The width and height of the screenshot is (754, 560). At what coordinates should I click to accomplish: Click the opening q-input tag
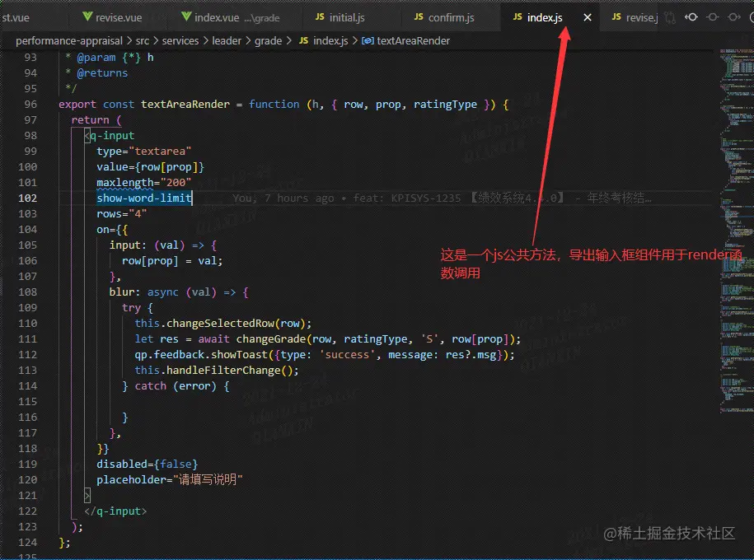110,136
